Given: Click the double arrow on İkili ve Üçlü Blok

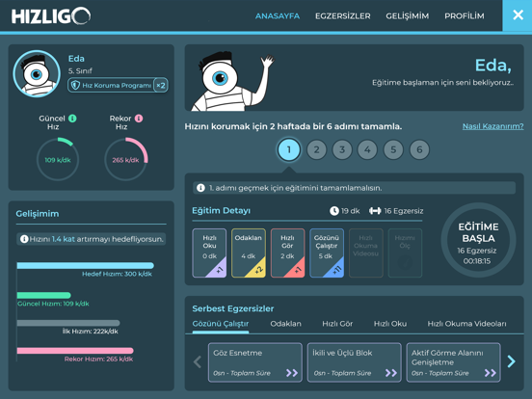Looking at the screenshot, I should [391, 373].
